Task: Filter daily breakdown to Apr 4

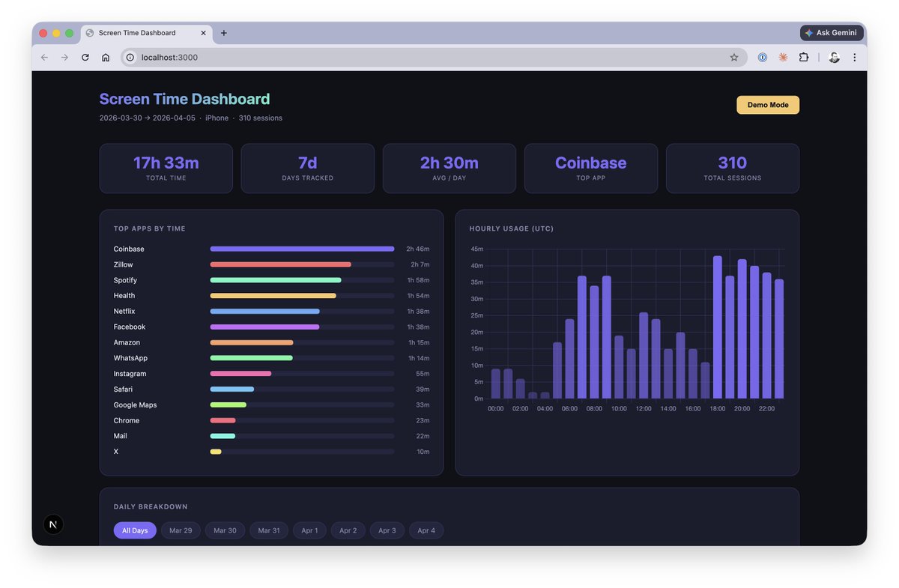Action: 426,530
